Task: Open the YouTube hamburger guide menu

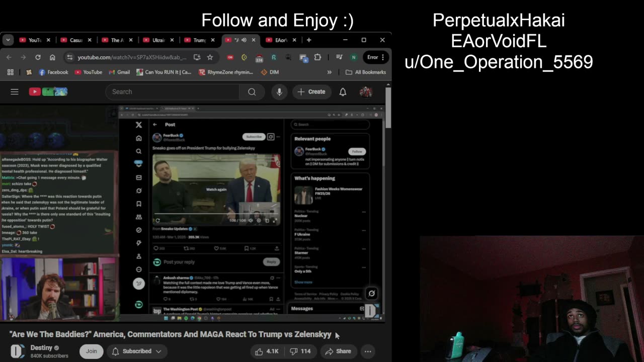Action: coord(15,92)
